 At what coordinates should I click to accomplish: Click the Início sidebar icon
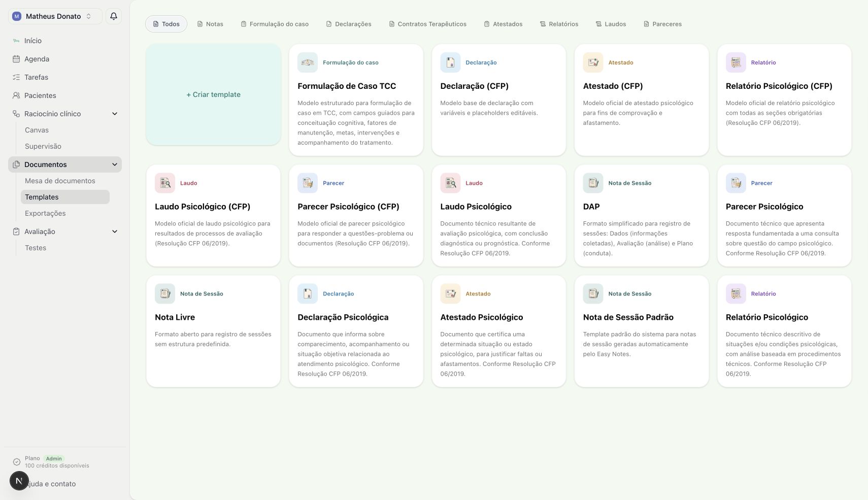pyautogui.click(x=16, y=41)
